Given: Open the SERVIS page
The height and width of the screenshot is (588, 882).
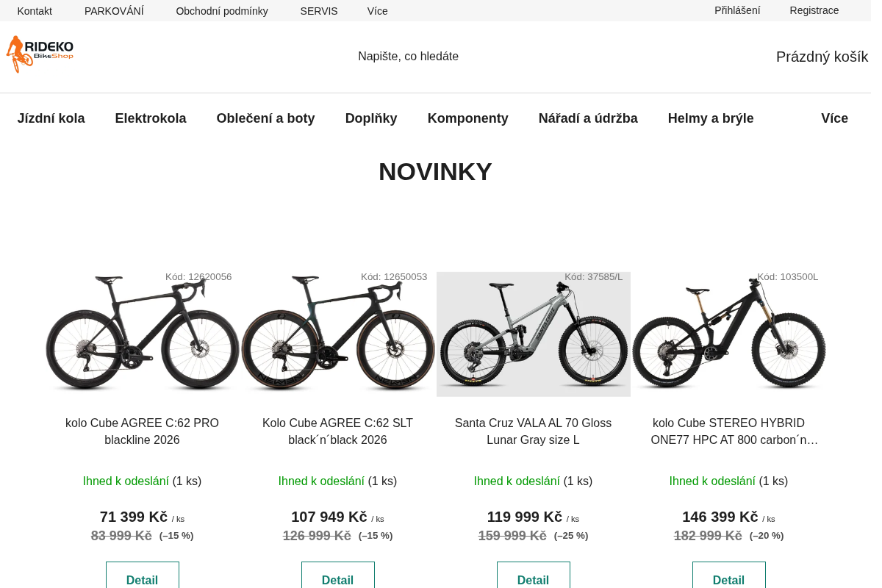Looking at the screenshot, I should (319, 11).
